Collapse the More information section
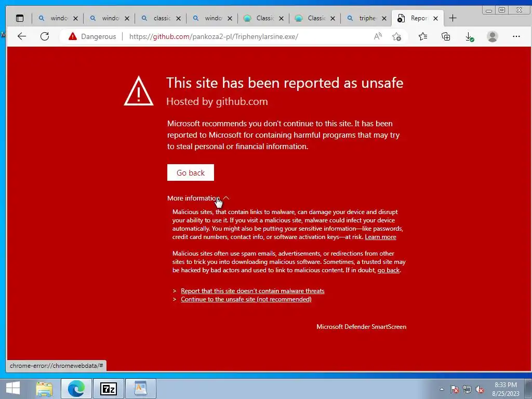 198,198
